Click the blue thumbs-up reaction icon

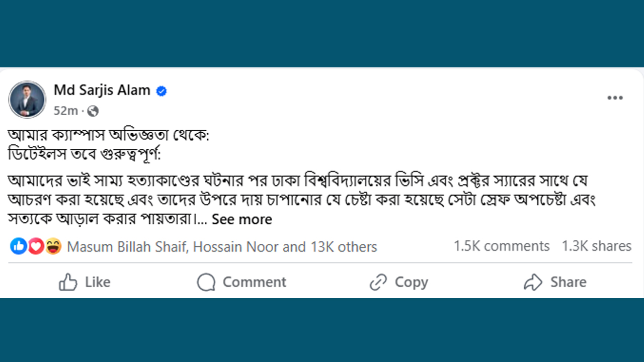point(19,246)
